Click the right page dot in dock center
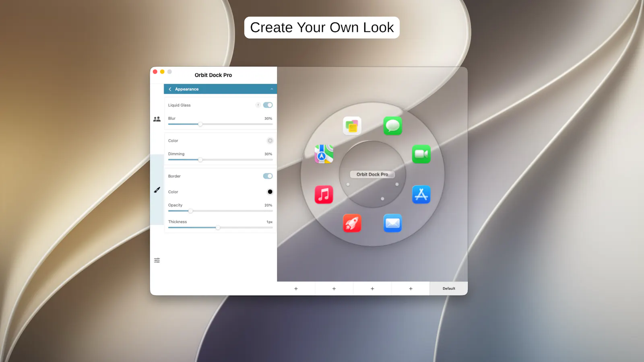 397,184
